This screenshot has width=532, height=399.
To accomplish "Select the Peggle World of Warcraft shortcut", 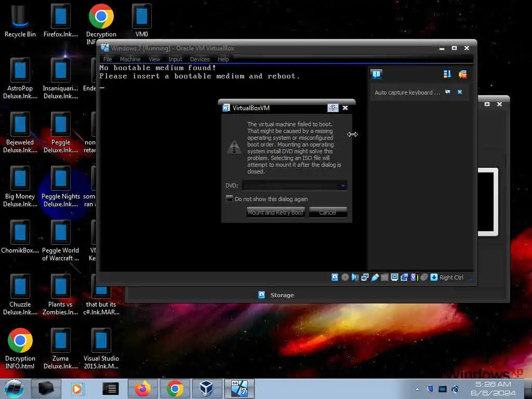I will pyautogui.click(x=61, y=241).
